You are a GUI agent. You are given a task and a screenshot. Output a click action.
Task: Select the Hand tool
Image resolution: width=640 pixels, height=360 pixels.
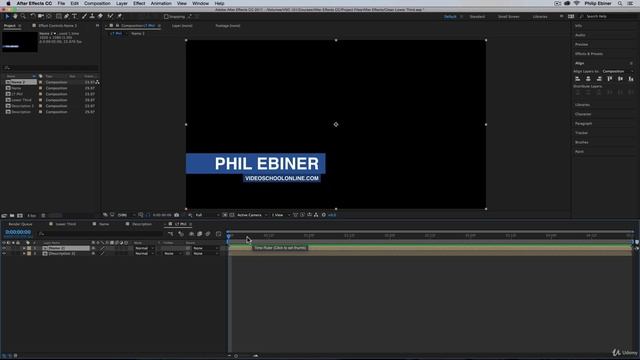click(15, 16)
